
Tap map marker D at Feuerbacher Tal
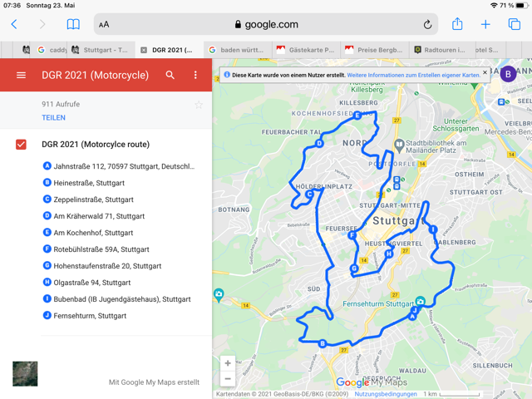[x=319, y=143]
